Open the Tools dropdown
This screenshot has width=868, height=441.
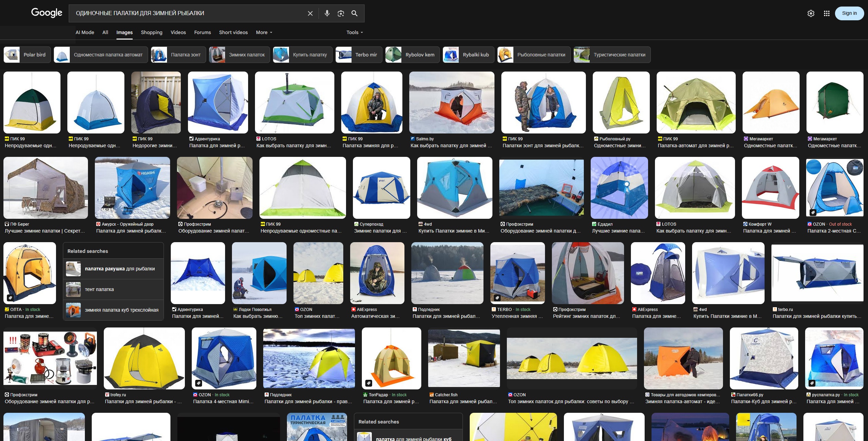[354, 32]
